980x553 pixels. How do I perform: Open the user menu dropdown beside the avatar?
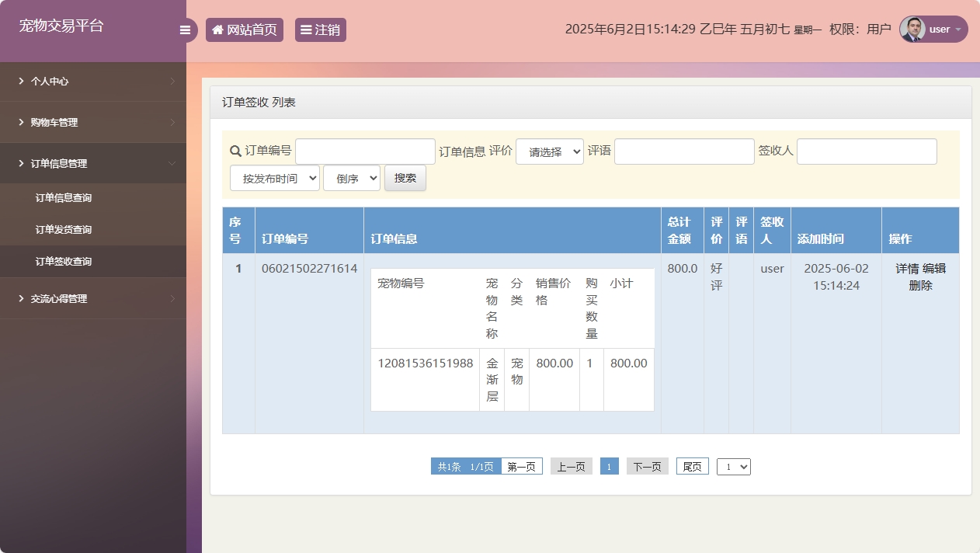coord(957,29)
